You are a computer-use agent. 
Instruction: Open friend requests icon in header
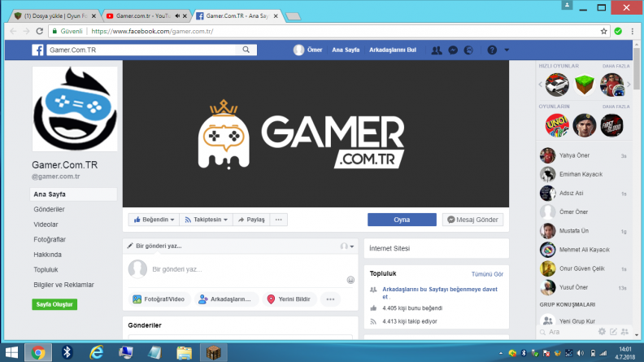[x=437, y=50]
